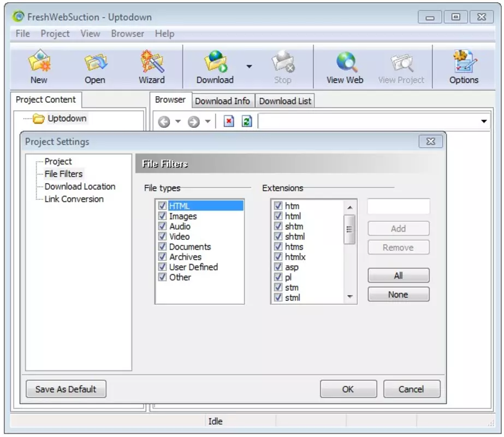Click the browser refresh icon
The height and width of the screenshot is (437, 504).
point(246,121)
